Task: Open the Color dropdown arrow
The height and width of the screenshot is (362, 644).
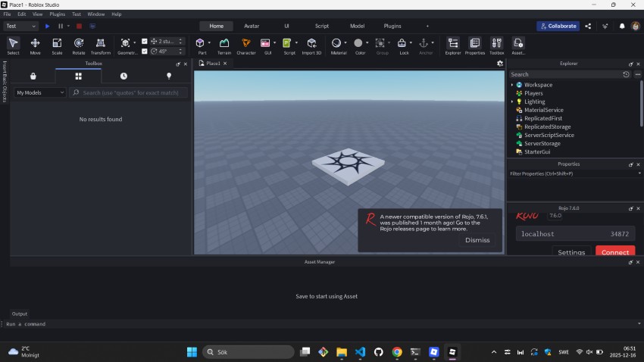Action: [x=367, y=42]
